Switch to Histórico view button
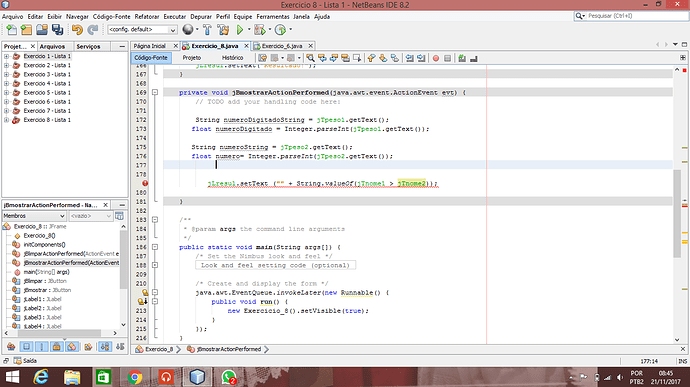 pos(232,58)
